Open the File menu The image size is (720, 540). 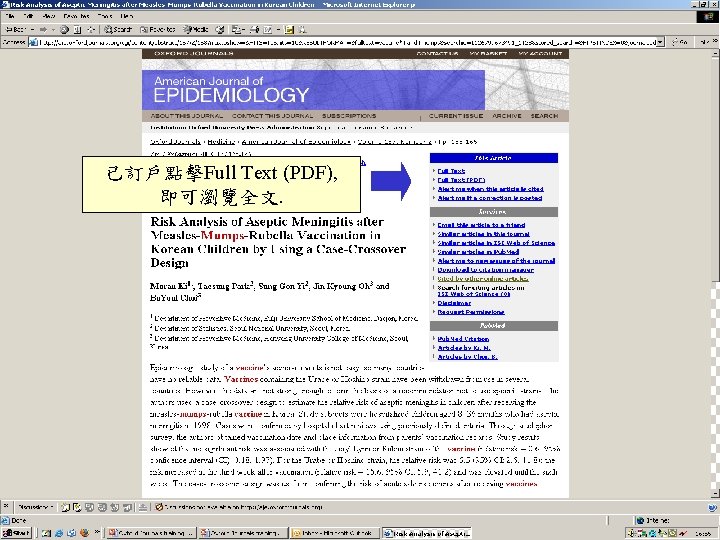(10, 16)
